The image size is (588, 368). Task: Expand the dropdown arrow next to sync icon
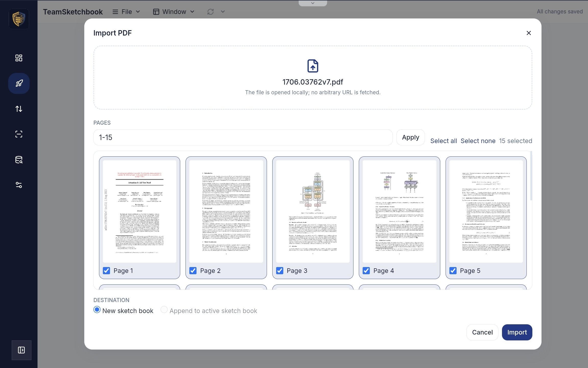click(x=223, y=12)
